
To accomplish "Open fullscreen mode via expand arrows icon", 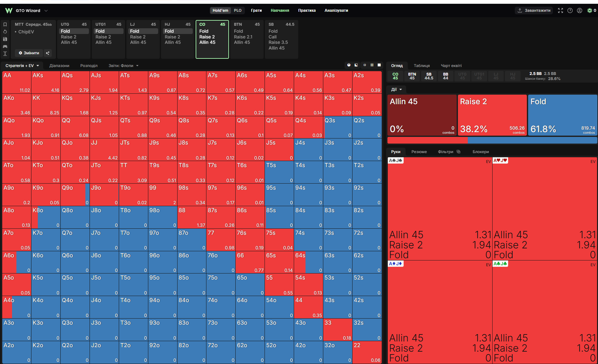I will coord(561,10).
